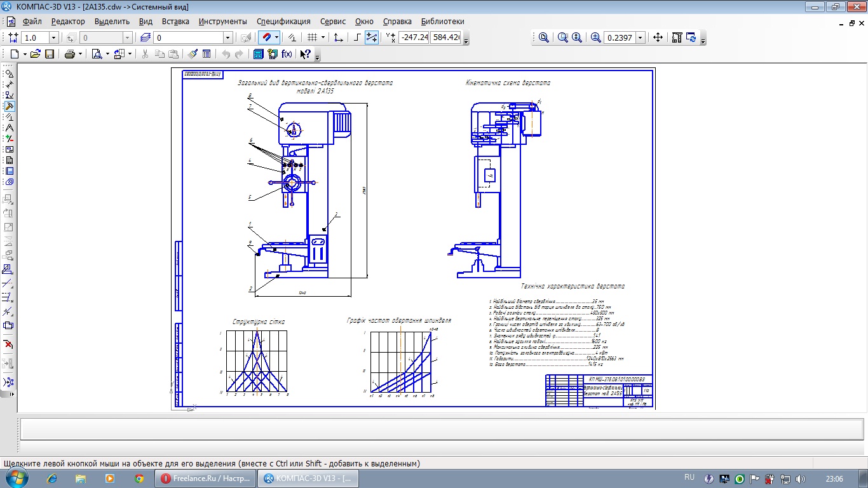Open the Спецификация menu
The image size is (868, 488).
point(283,21)
